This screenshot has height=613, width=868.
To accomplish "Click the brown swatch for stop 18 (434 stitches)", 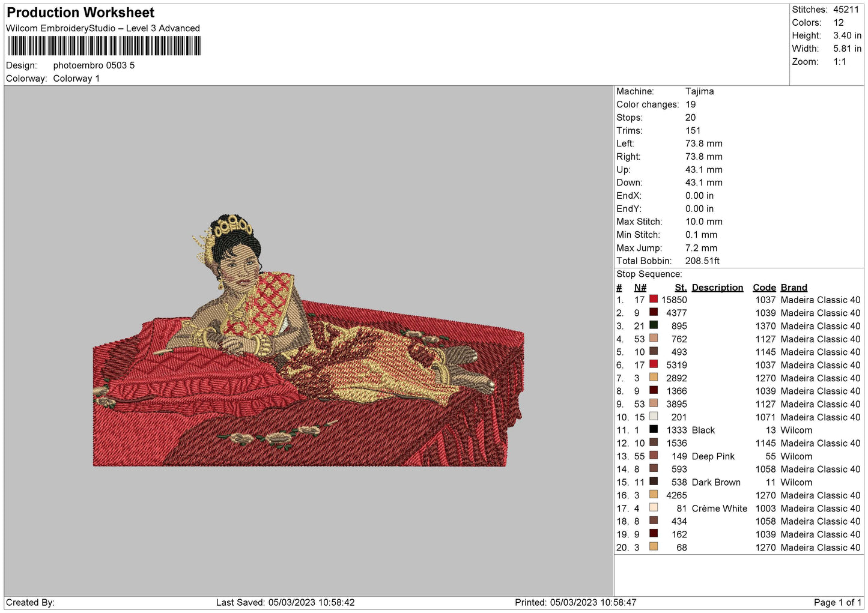I will point(654,521).
